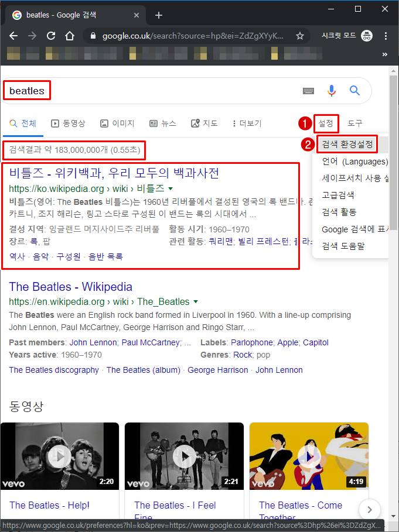
Task: Go to the browser home icon
Action: point(70,36)
